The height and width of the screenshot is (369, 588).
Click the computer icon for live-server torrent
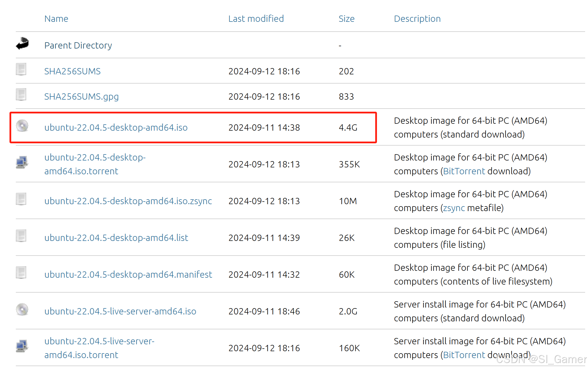coord(22,346)
